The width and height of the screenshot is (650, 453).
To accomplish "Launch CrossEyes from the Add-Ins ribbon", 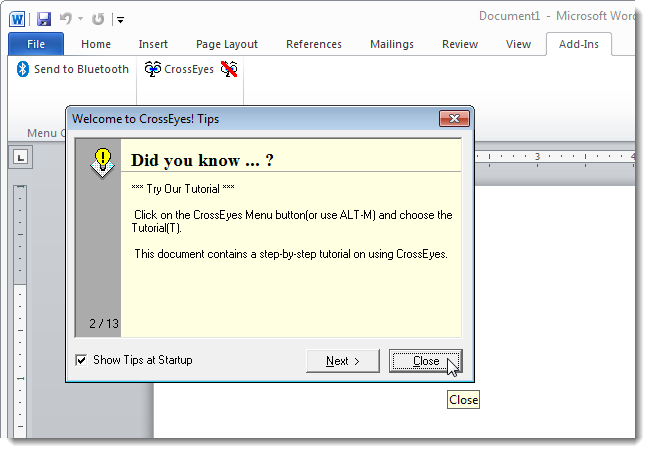I will click(179, 69).
